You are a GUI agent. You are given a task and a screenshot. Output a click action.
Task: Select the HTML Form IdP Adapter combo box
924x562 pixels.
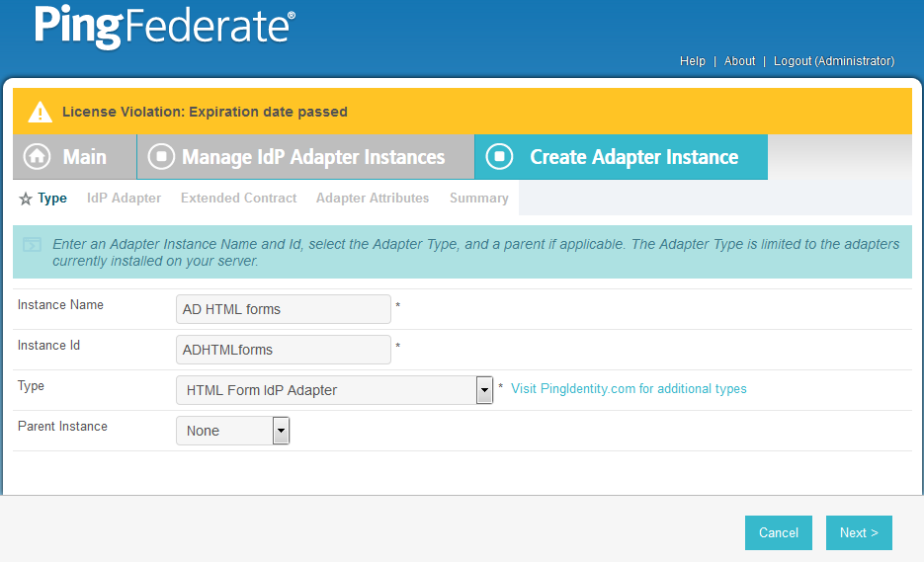coord(334,390)
